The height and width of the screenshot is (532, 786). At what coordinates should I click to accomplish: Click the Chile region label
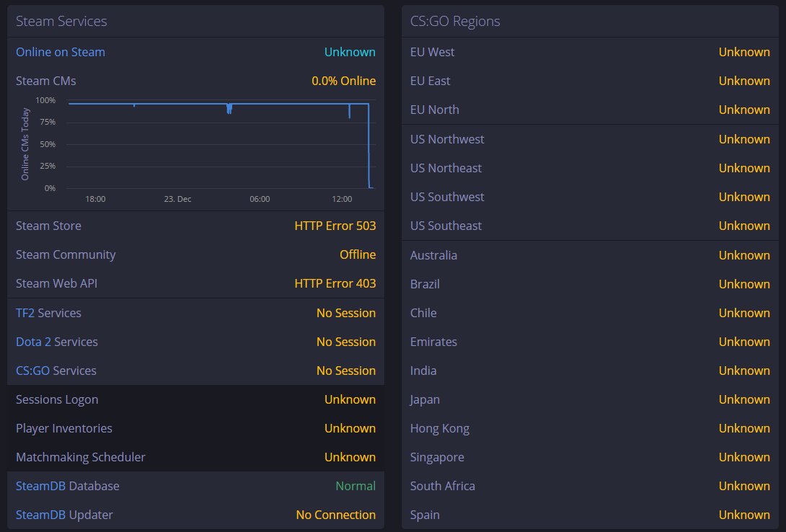[423, 313]
